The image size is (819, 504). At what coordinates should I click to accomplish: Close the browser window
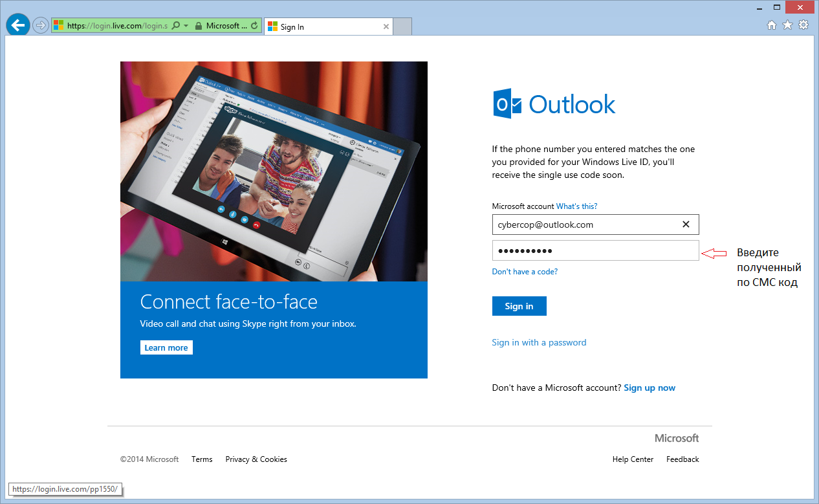800,7
